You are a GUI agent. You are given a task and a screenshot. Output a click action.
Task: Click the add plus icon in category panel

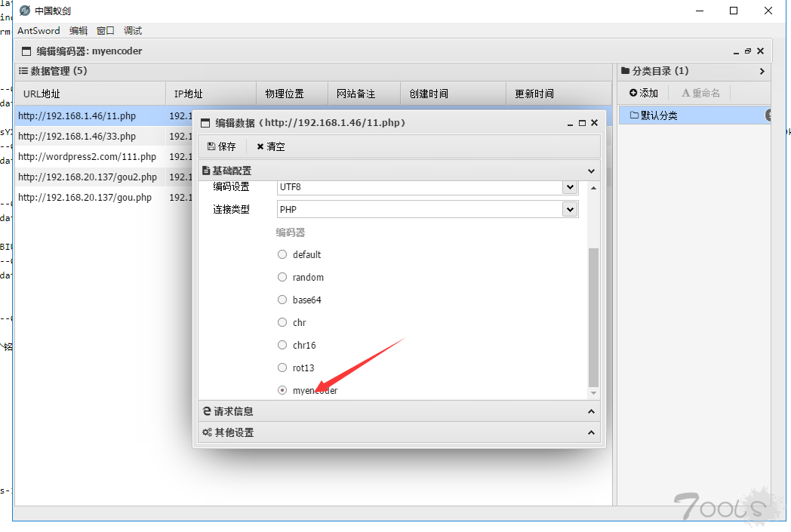coord(633,93)
